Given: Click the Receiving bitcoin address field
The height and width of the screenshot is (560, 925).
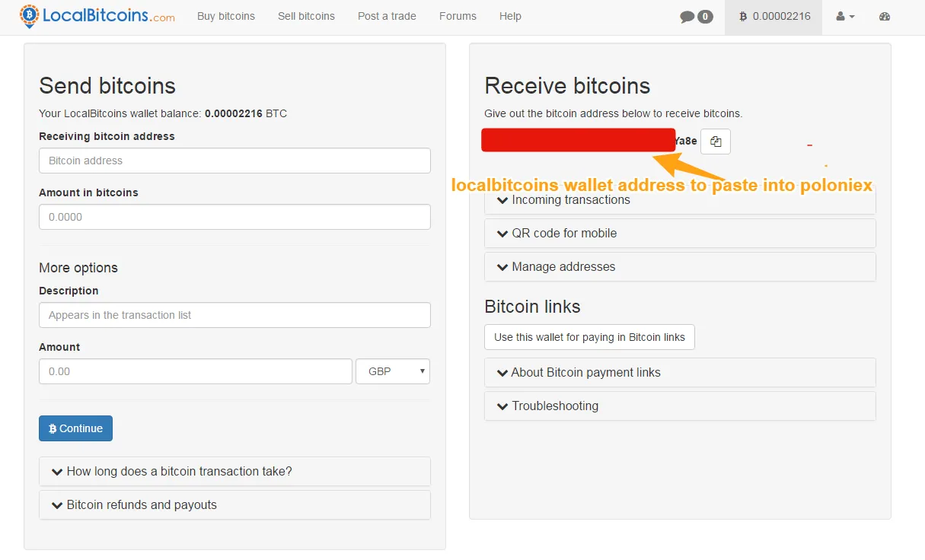Looking at the screenshot, I should coord(234,161).
